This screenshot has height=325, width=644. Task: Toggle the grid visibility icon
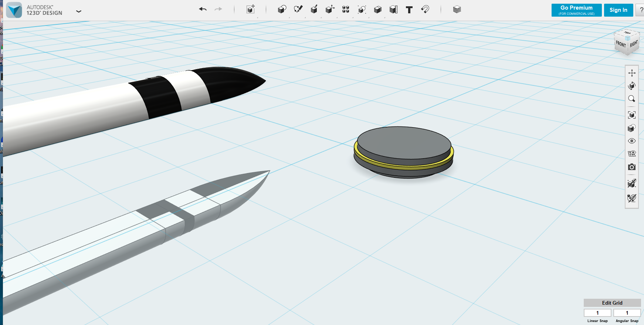(632, 153)
